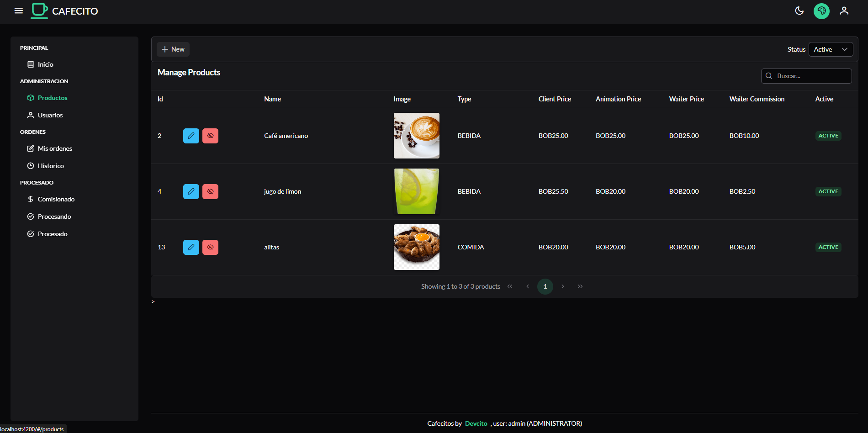The height and width of the screenshot is (433, 868).
Task: Go to the next page arrow
Action: point(562,286)
